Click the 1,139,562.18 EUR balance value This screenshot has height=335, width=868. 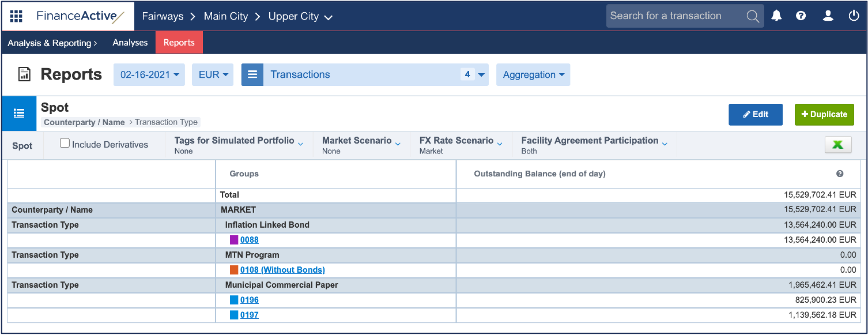point(822,315)
